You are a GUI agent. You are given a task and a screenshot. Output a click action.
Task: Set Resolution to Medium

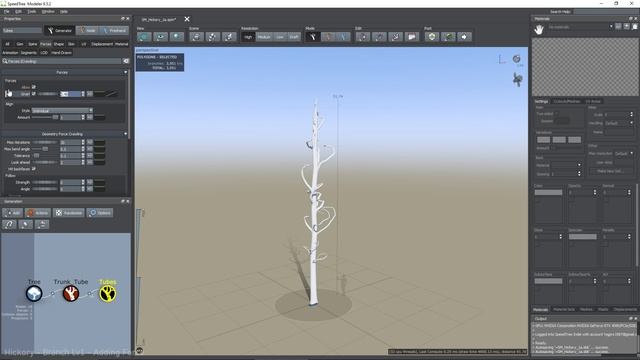coord(264,37)
